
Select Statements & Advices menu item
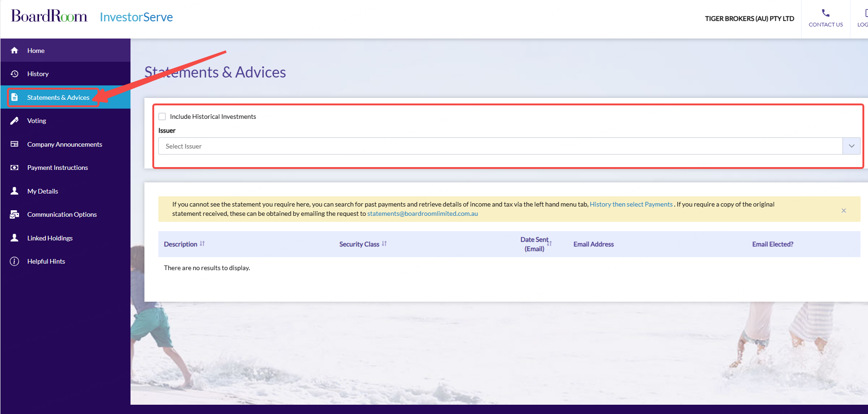[x=65, y=97]
